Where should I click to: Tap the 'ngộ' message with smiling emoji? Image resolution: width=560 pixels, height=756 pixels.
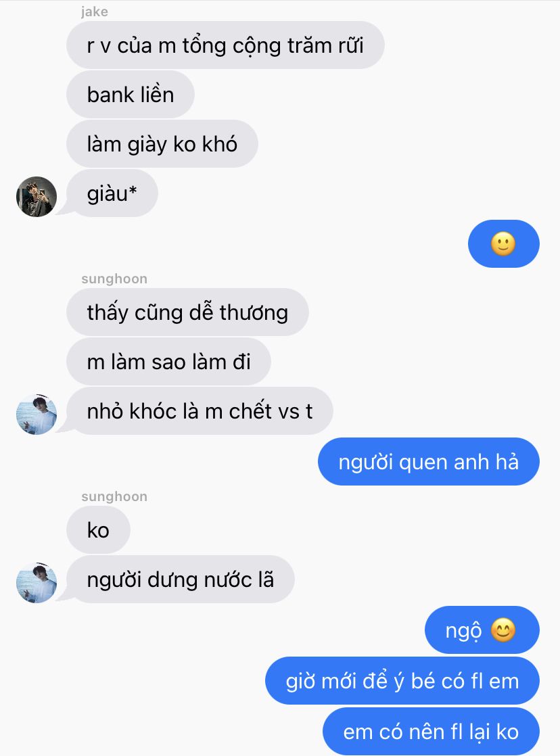(x=482, y=630)
